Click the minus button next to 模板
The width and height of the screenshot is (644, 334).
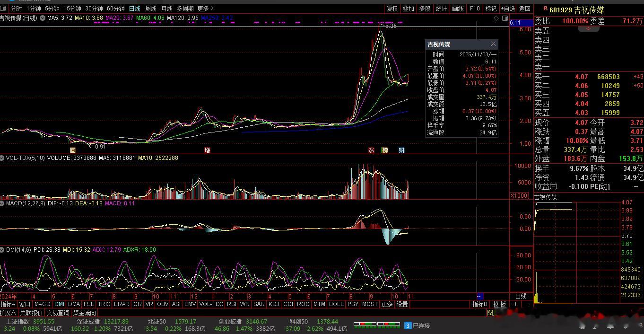click(x=527, y=304)
